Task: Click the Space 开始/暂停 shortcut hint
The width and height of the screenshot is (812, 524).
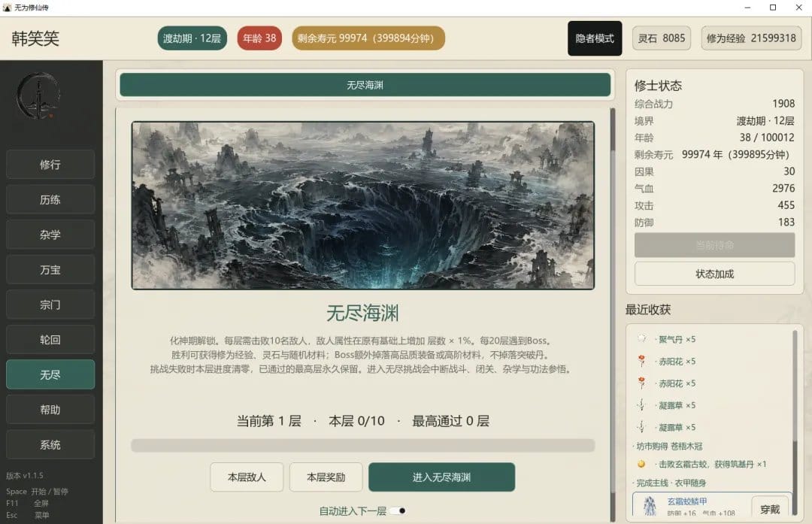Action: (x=38, y=492)
